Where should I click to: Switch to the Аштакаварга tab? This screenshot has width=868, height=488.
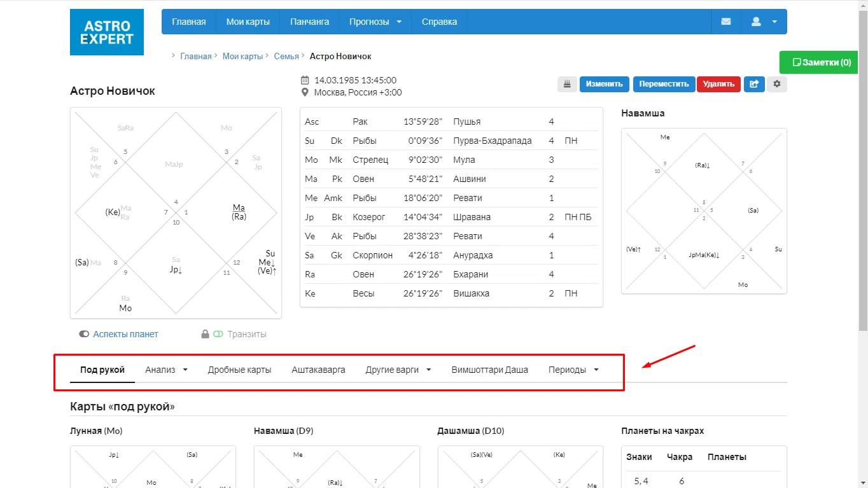tap(318, 370)
